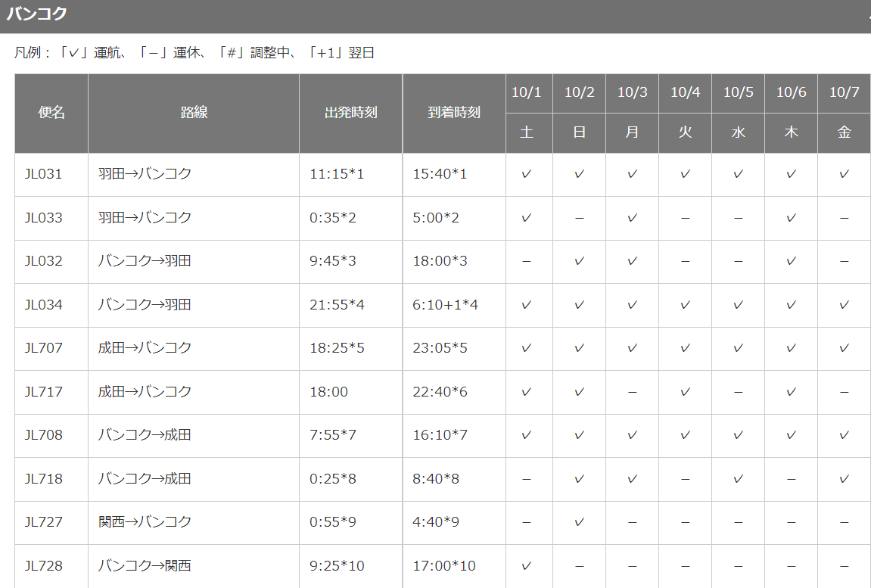Click the バンコク→関西 route cell

pyautogui.click(x=145, y=566)
